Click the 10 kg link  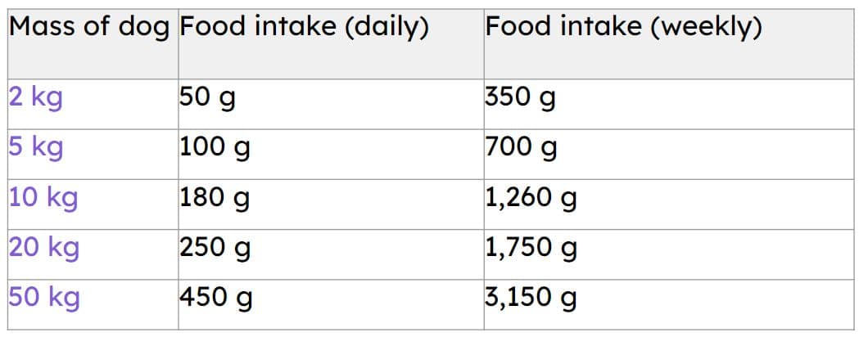[x=43, y=197]
